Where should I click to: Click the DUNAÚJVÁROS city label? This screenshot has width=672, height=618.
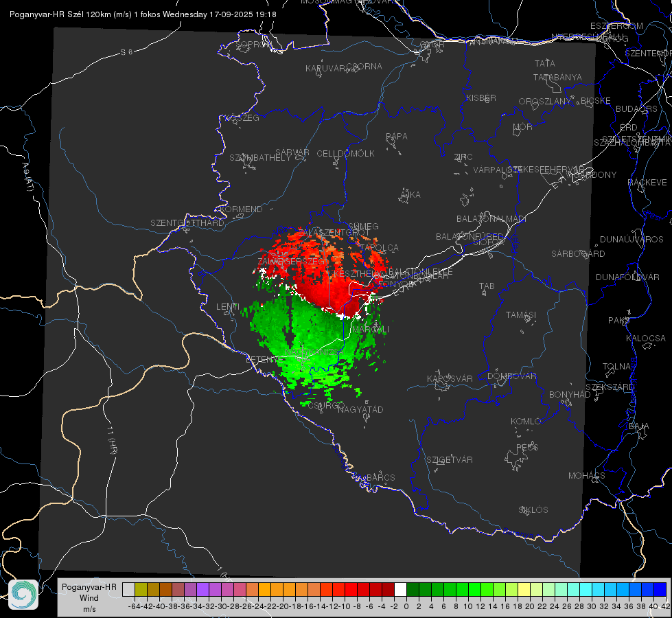[x=632, y=240]
